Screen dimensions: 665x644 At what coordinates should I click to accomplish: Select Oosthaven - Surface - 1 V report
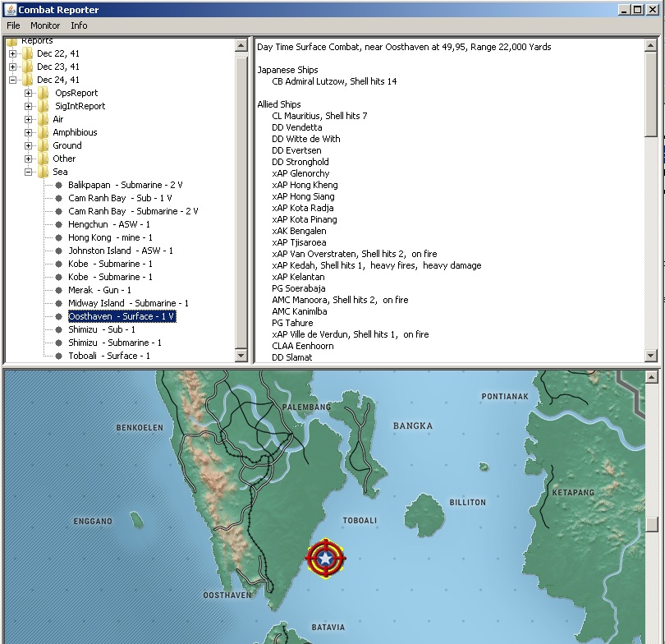(x=122, y=316)
